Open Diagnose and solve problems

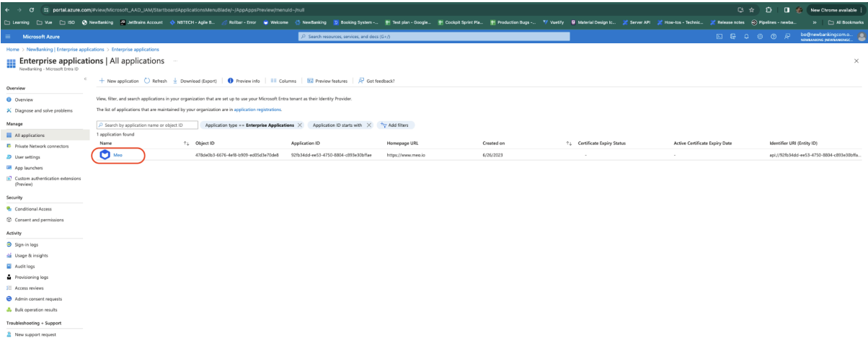(x=39, y=110)
